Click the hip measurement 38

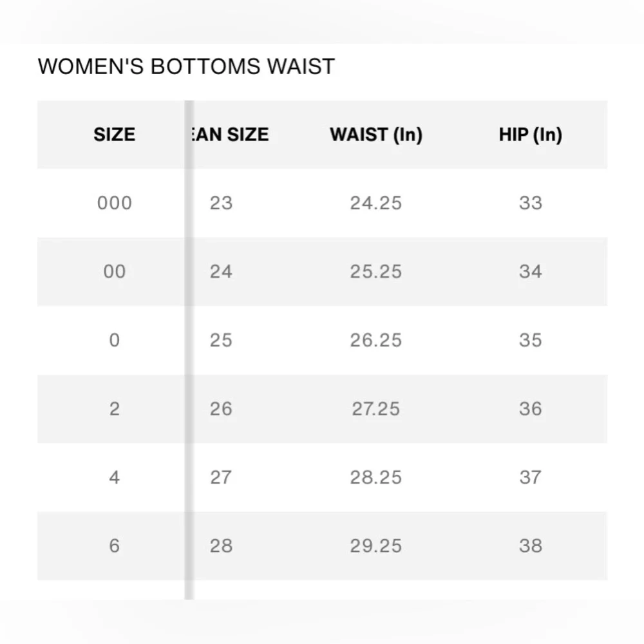(530, 546)
